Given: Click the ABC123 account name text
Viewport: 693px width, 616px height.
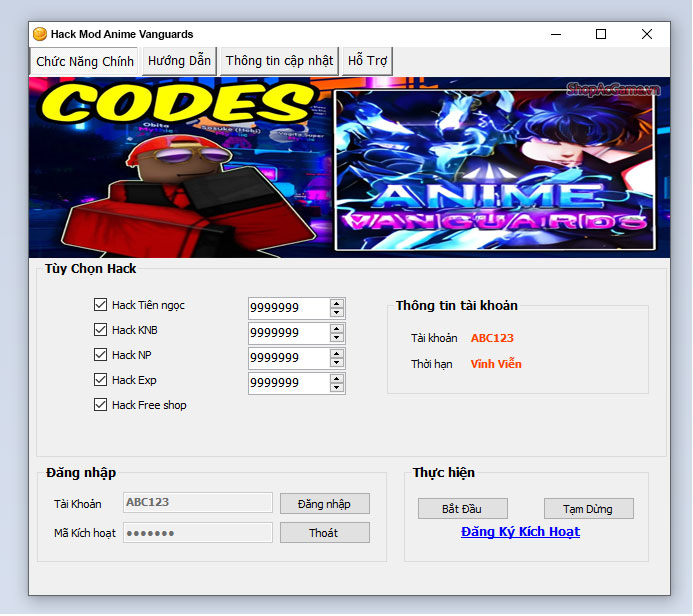Looking at the screenshot, I should (x=492, y=338).
